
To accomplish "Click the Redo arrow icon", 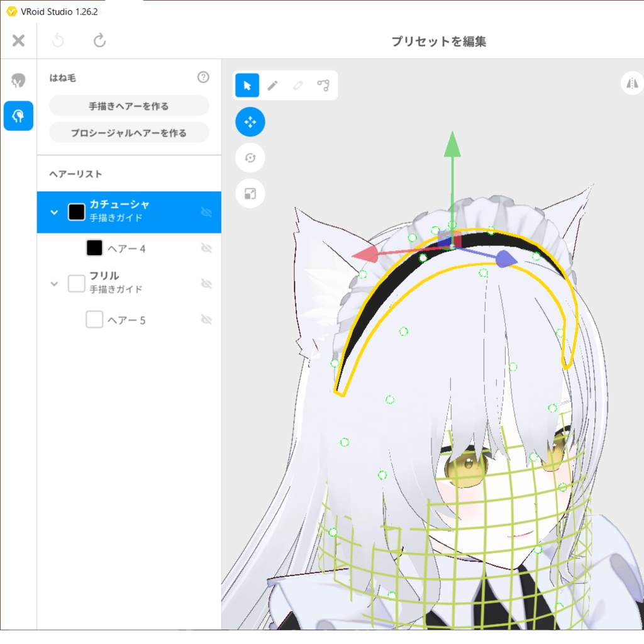I will [99, 40].
